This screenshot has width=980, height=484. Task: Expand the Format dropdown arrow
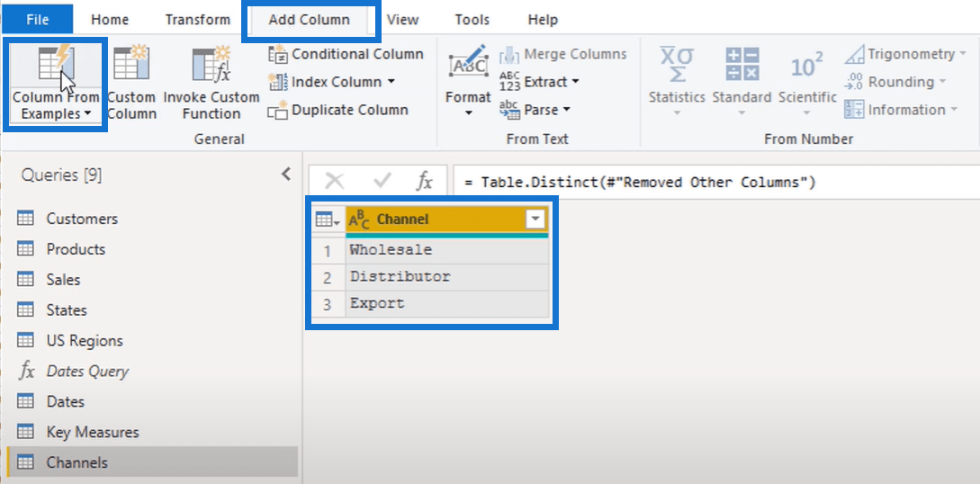point(468,113)
